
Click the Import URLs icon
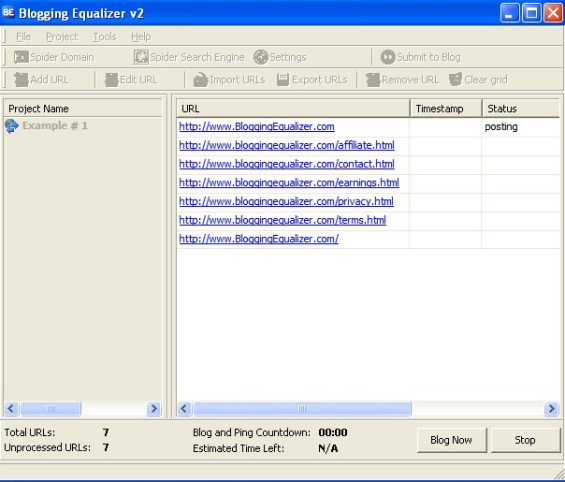point(200,80)
